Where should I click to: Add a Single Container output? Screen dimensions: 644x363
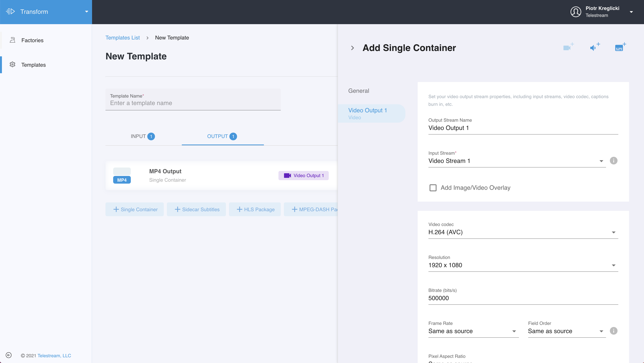(x=134, y=209)
